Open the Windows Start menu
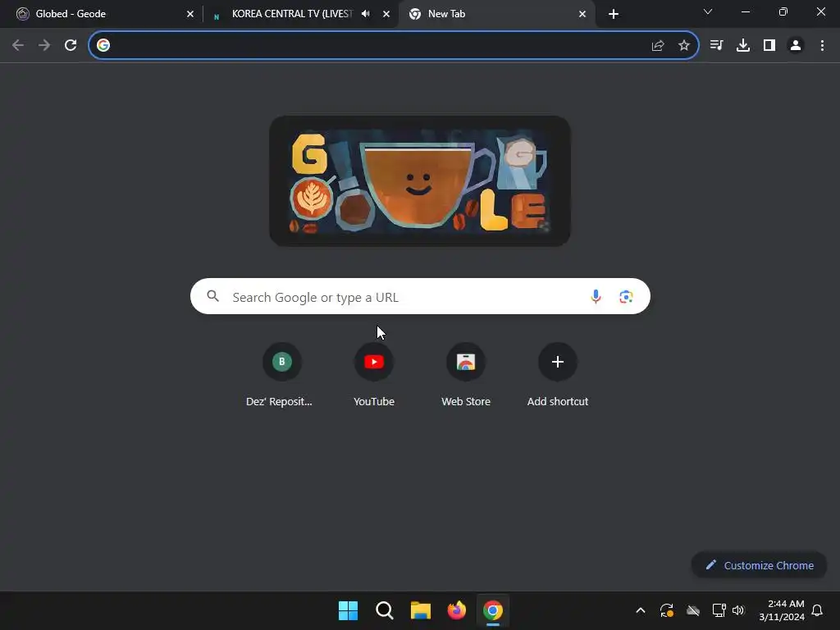This screenshot has width=840, height=630. pyautogui.click(x=348, y=610)
